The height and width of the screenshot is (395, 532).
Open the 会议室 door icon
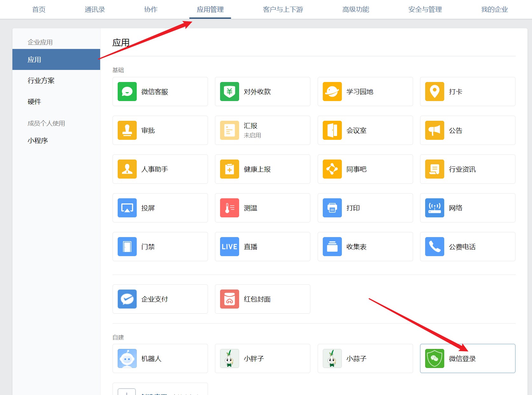tap(332, 130)
